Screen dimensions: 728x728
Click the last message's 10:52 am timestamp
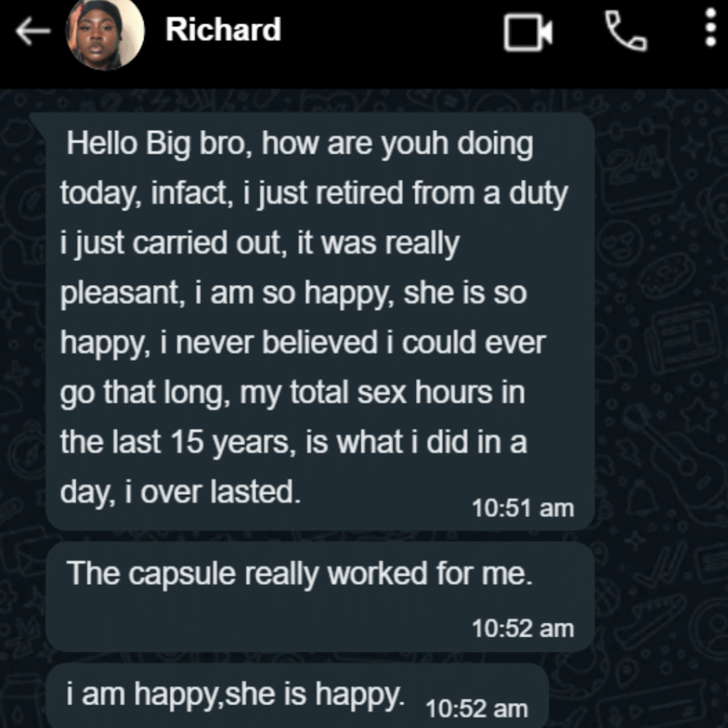(x=476, y=708)
